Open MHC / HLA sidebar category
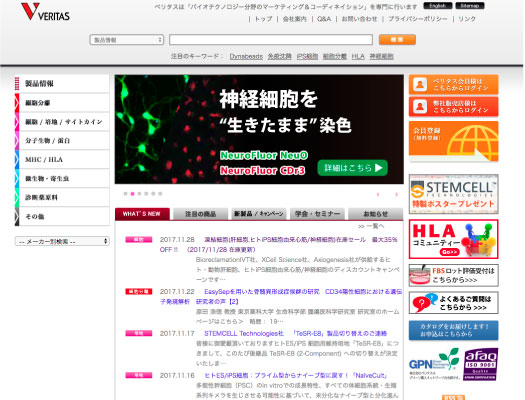The height and width of the screenshot is (400, 525). 62,160
